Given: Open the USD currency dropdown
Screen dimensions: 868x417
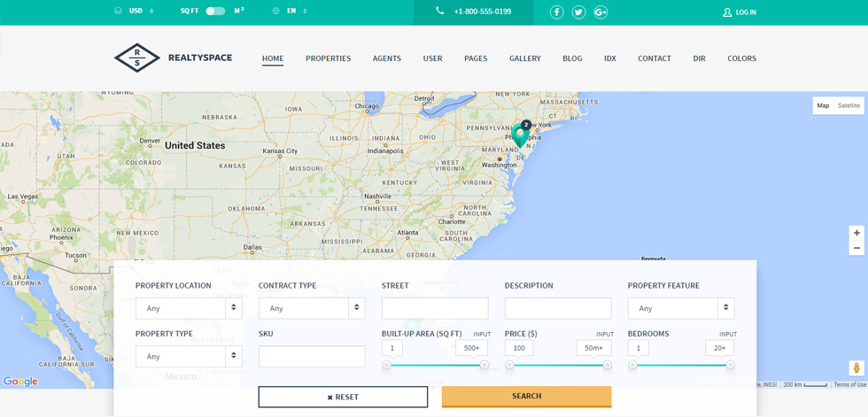Looking at the screenshot, I should (x=141, y=11).
